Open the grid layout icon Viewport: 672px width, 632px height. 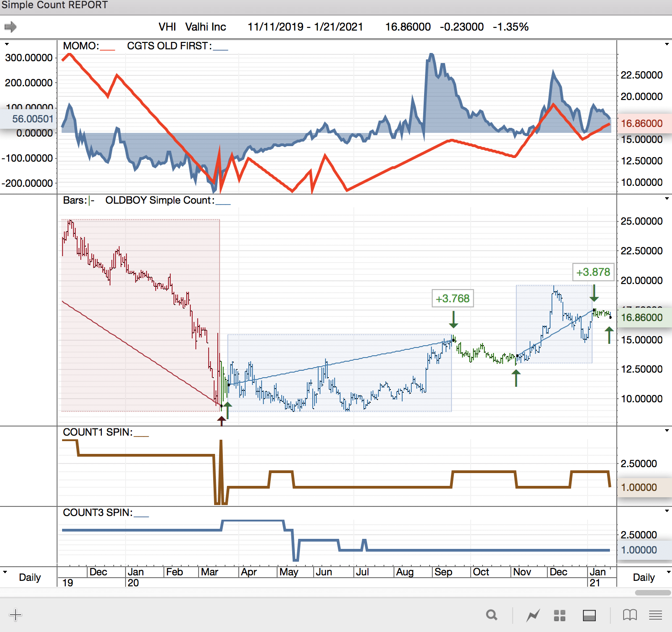pos(560,616)
